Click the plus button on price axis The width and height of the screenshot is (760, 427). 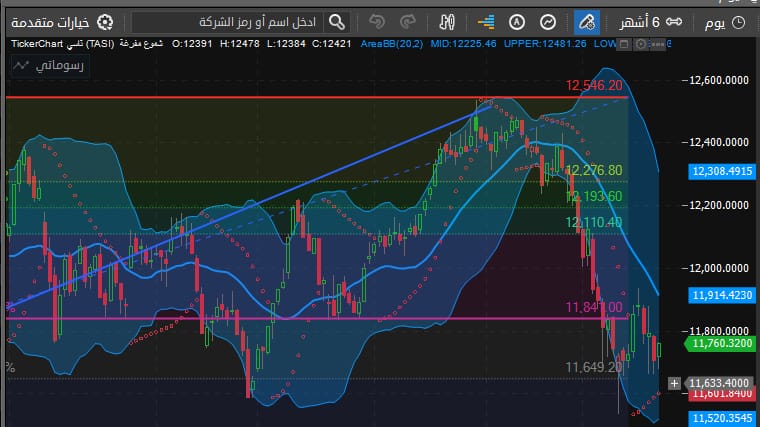(x=674, y=382)
